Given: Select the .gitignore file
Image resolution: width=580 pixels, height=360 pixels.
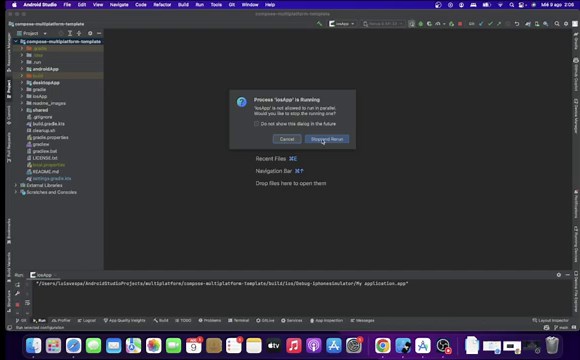Looking at the screenshot, I should click(x=39, y=117).
